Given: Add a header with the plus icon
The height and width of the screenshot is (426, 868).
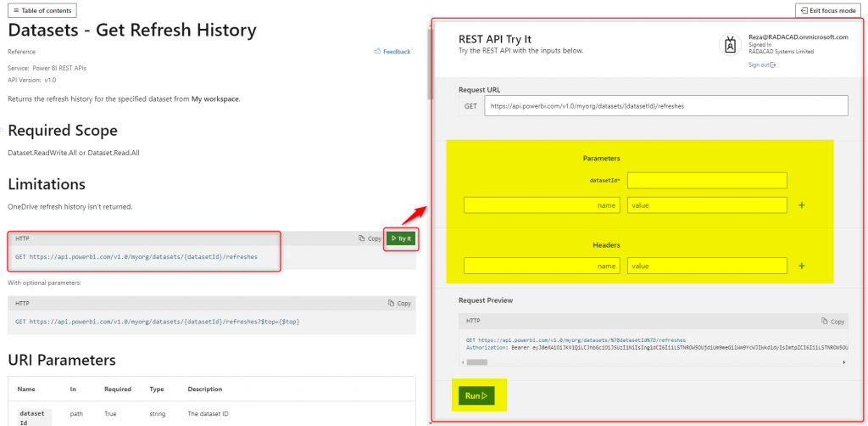Looking at the screenshot, I should click(x=802, y=266).
